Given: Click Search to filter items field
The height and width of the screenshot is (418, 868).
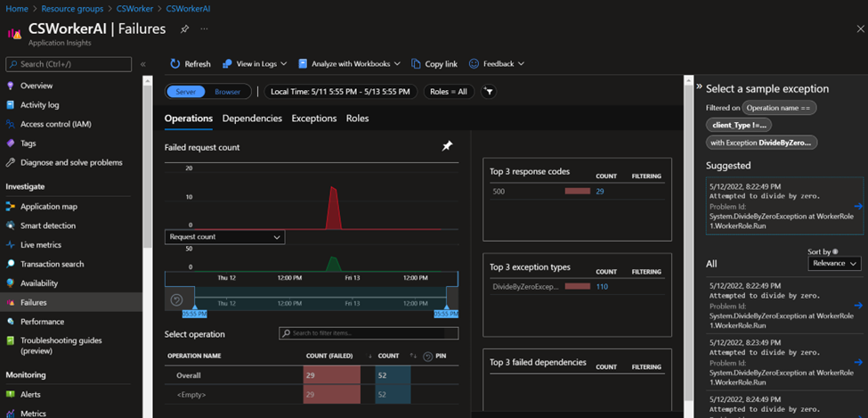Looking at the screenshot, I should point(369,333).
